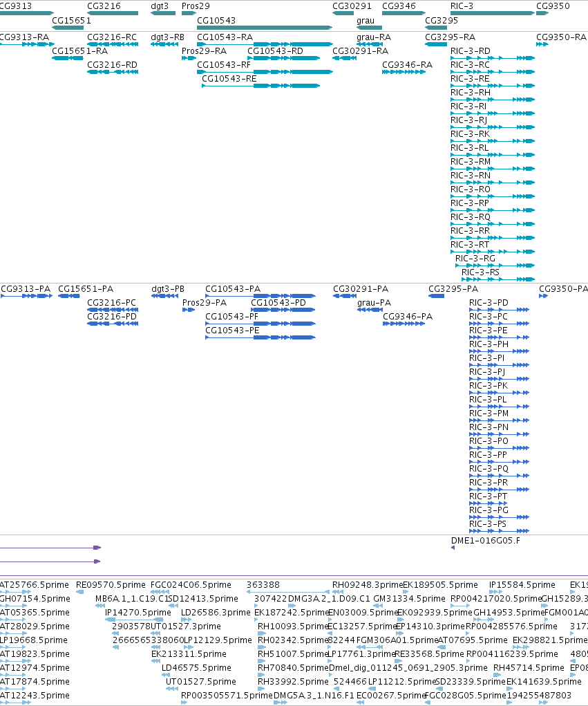Image resolution: width=588 pixels, height=706 pixels.
Task: Select protein RIC-3-PT
Action: (488, 496)
